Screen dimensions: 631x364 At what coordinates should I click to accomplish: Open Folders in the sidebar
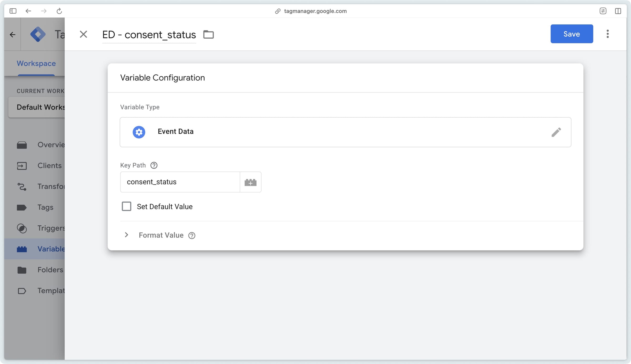pyautogui.click(x=34, y=270)
